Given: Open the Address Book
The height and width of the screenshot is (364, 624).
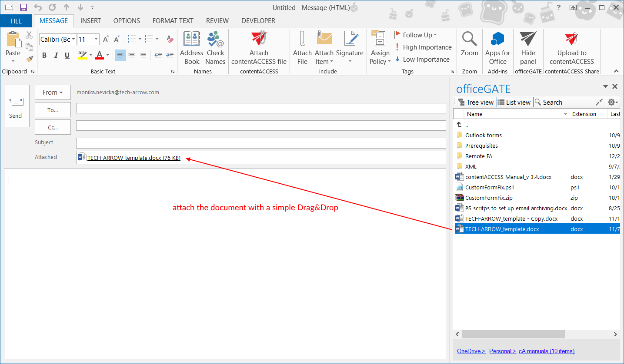Looking at the screenshot, I should tap(191, 39).
